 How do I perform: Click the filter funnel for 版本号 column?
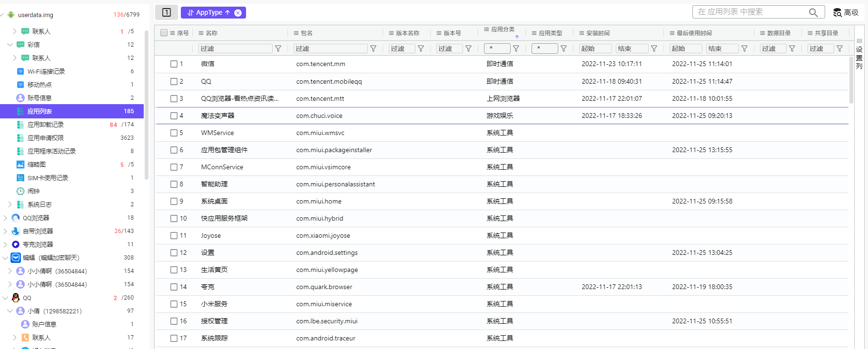[469, 48]
